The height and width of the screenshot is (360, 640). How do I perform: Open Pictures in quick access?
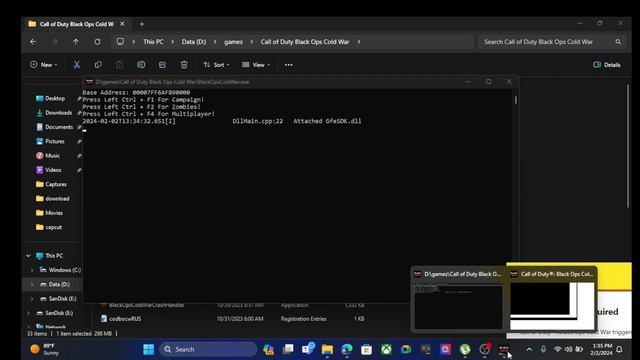pos(55,141)
